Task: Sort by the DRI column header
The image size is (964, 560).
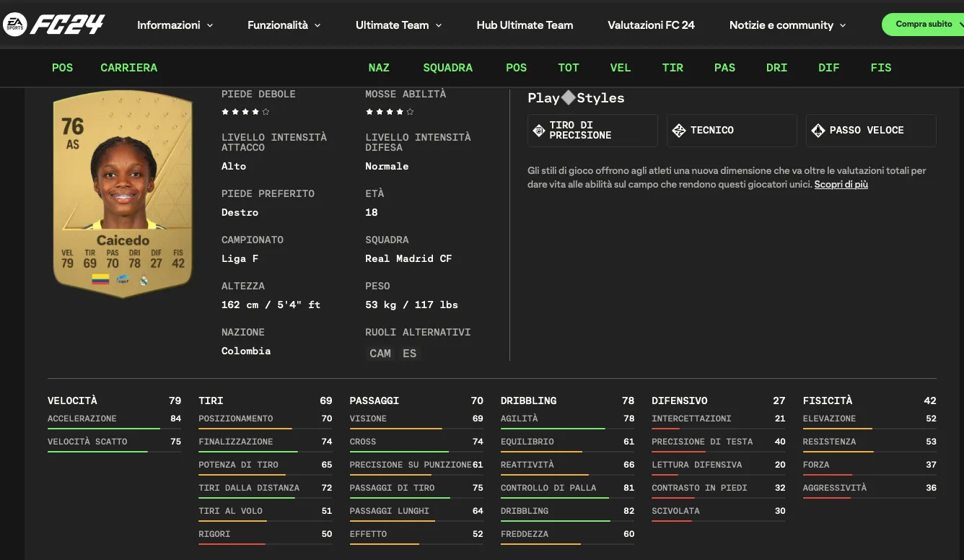Action: [x=776, y=68]
